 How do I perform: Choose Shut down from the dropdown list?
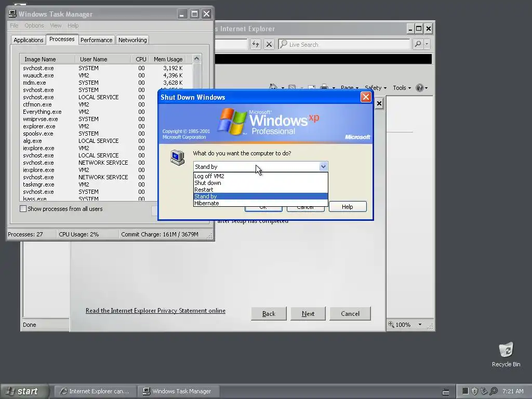point(261,183)
